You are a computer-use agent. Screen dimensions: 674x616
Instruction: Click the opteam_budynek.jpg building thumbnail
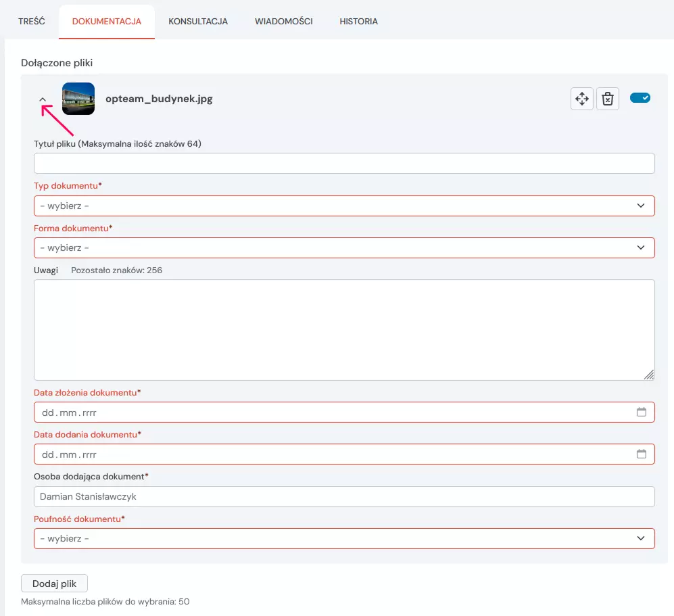point(78,99)
